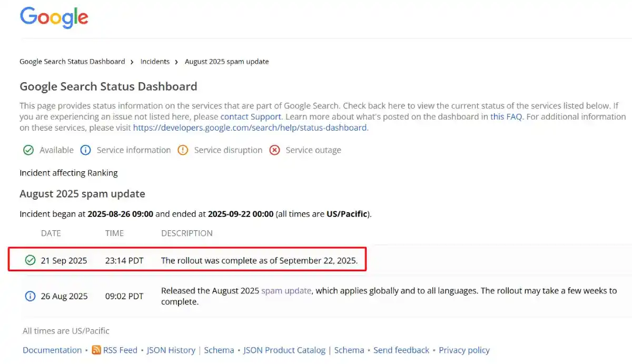
Task: Open the JSON Product Catalog link
Action: tap(284, 350)
